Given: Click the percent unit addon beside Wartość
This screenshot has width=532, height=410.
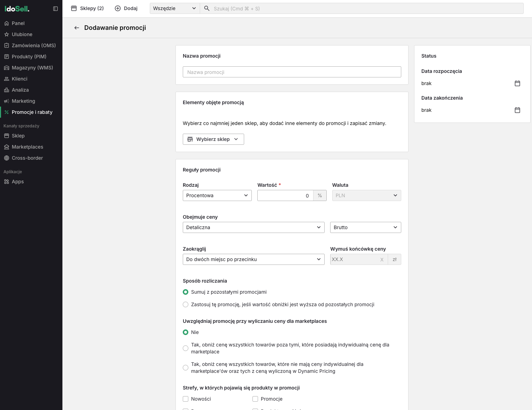Looking at the screenshot, I should coord(320,195).
